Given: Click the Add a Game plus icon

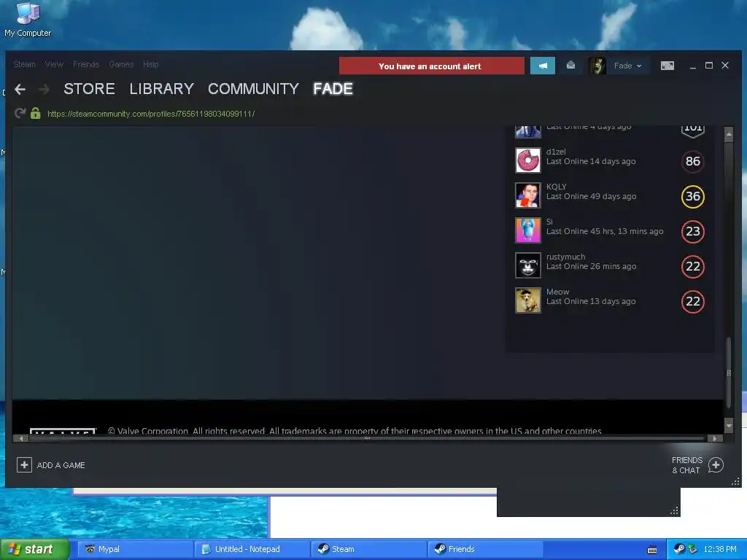Looking at the screenshot, I should point(24,464).
